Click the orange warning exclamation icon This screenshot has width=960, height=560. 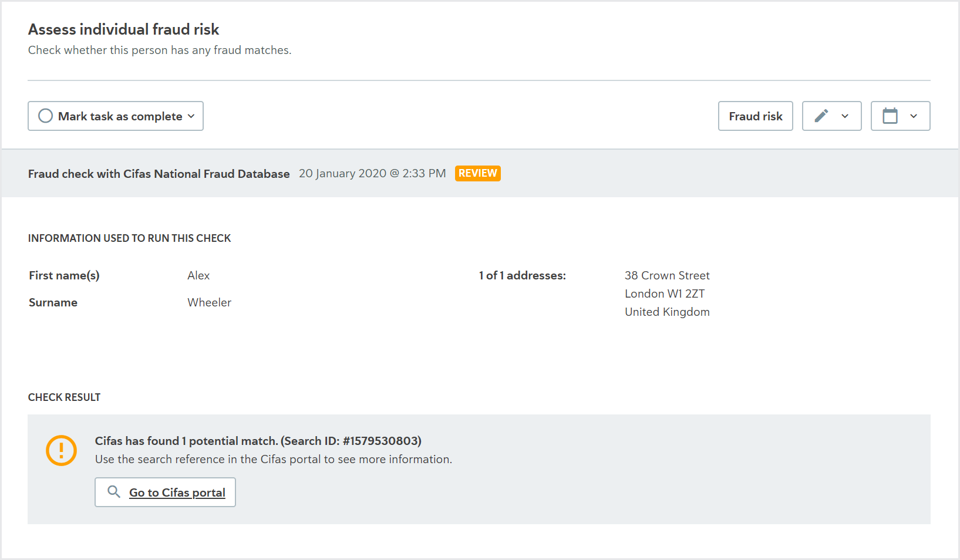click(x=61, y=450)
